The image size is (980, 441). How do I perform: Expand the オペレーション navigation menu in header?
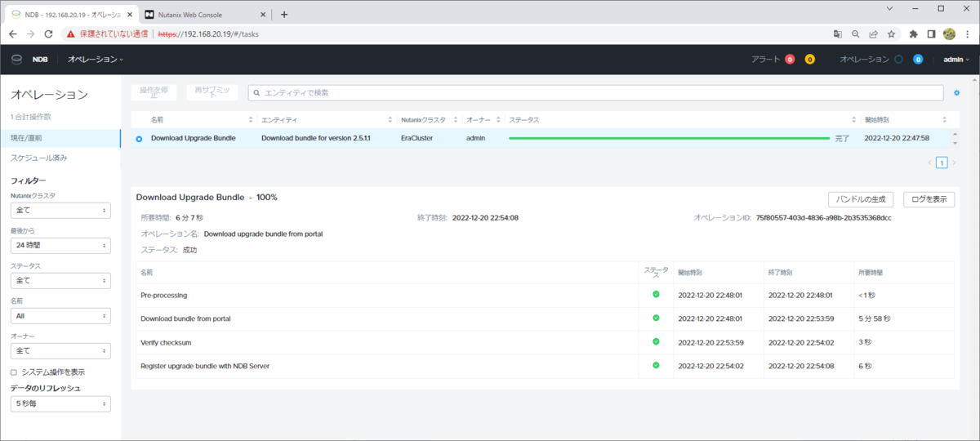coord(96,59)
